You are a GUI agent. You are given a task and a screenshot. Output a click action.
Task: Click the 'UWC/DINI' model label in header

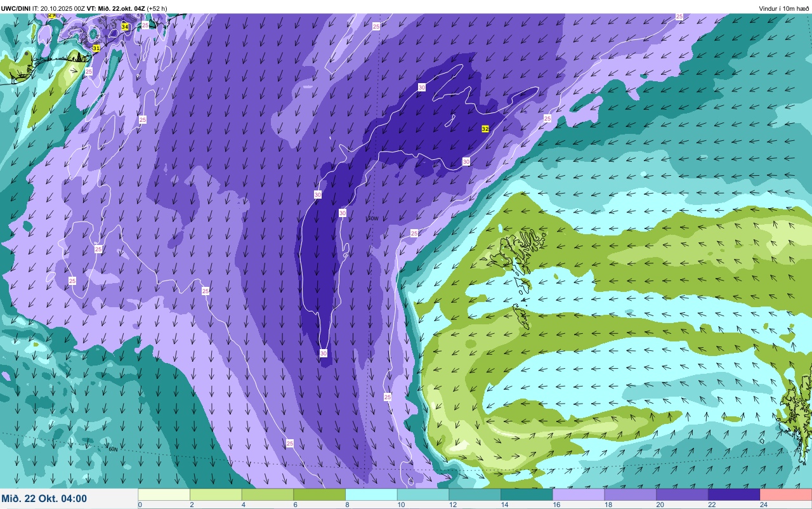16,8
